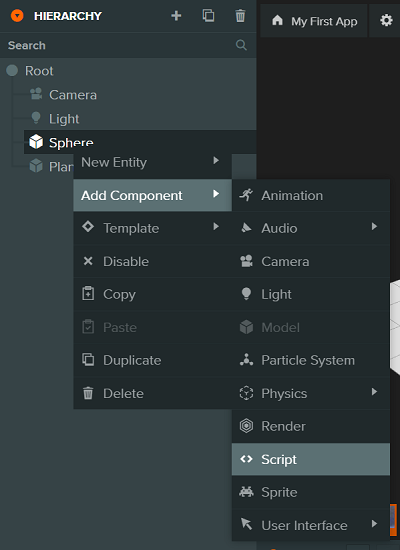
Task: Click the Light bulb icon in tree
Action: [36, 118]
